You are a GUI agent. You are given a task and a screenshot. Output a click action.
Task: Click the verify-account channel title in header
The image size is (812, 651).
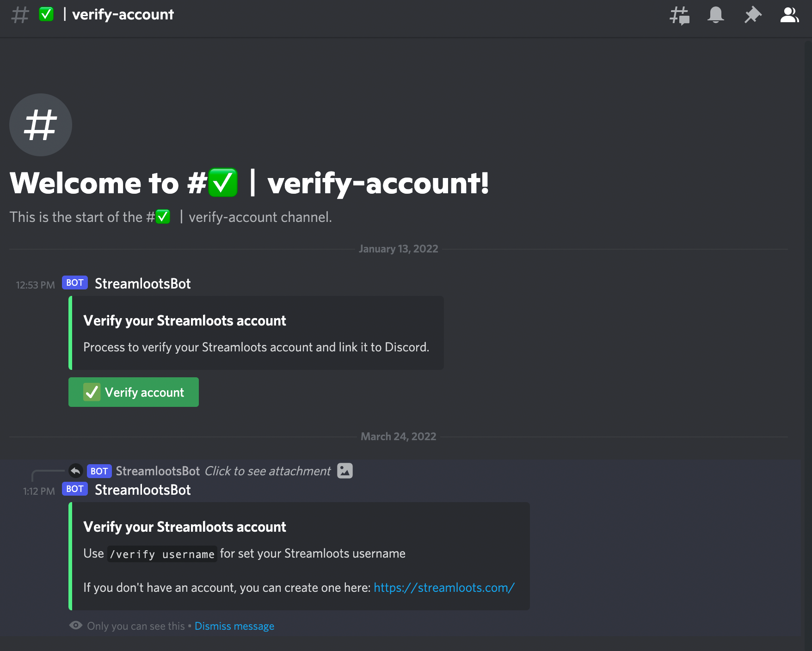(x=123, y=14)
